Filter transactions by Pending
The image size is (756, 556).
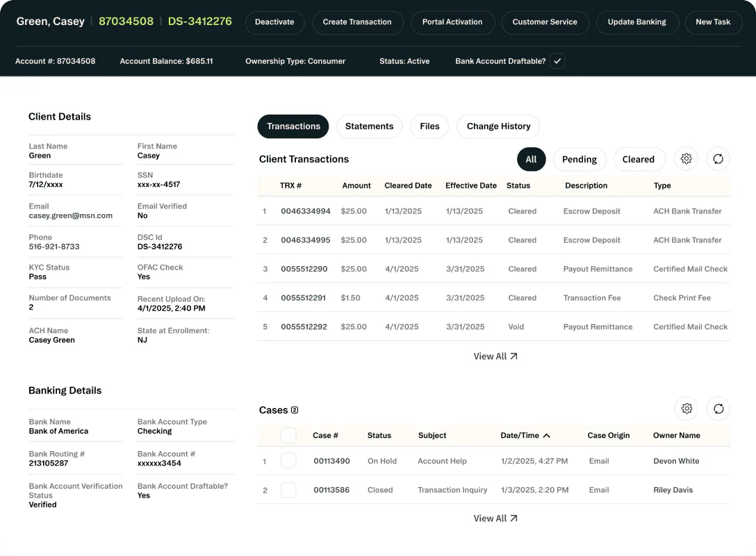coord(580,160)
